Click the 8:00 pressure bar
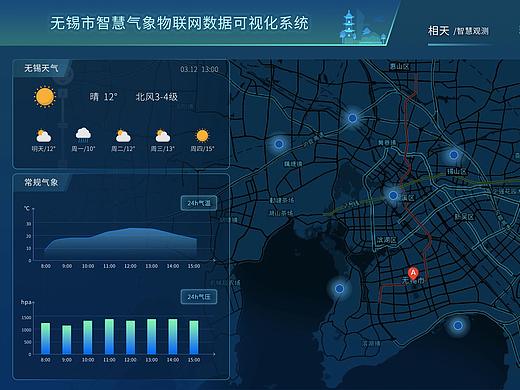This screenshot has width=520, height=390. coord(45,338)
